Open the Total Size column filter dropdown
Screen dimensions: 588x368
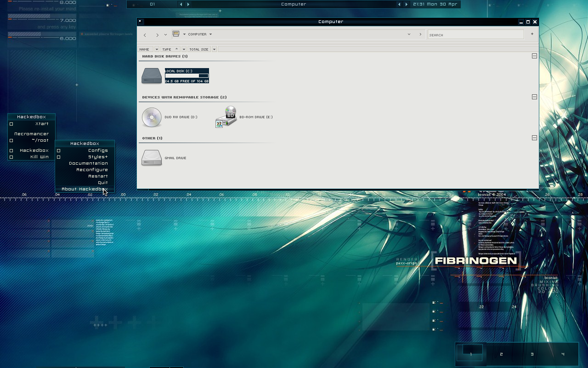214,49
